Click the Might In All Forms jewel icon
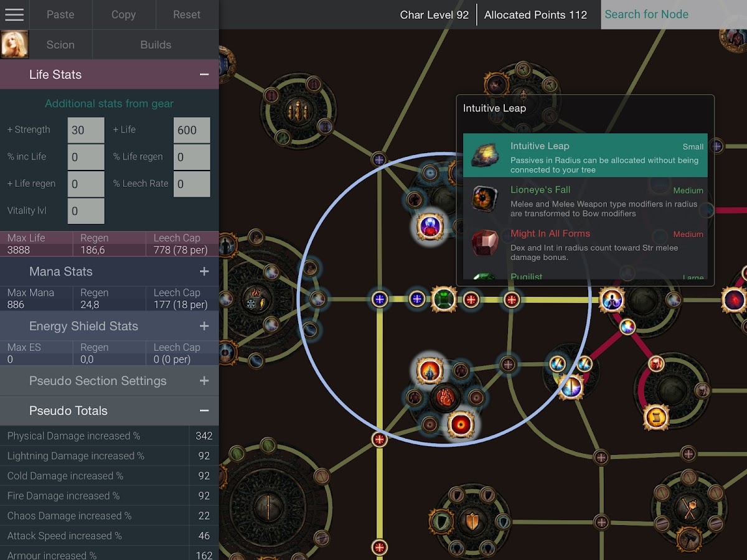 [485, 243]
